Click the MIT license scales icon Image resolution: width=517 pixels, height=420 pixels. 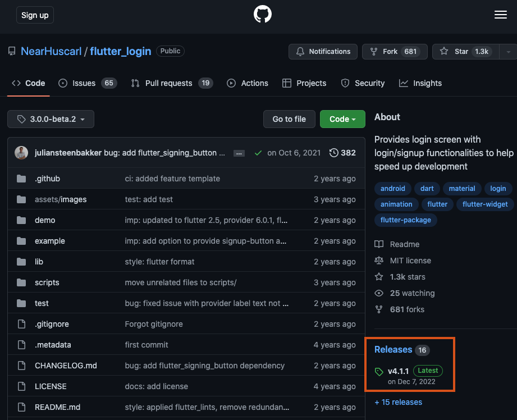[x=379, y=261]
